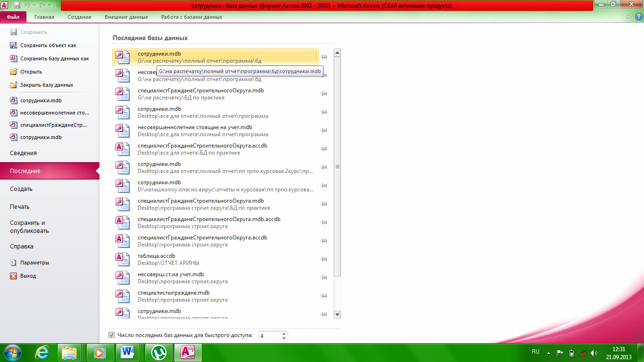This screenshot has width=644, height=362.
Task: Open несовершеннолетние сто... in left sidebar quick list
Action: (50, 113)
